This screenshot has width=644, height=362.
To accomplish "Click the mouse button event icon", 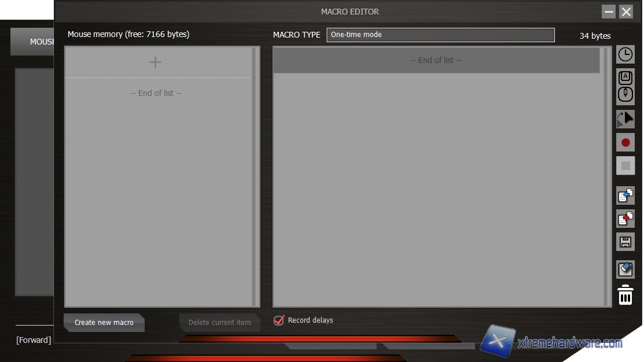I will coord(625,95).
